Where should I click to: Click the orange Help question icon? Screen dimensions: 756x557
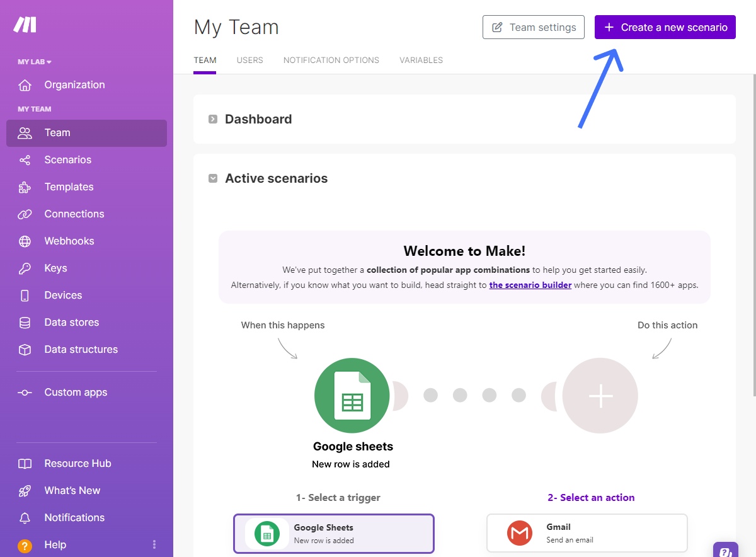click(x=25, y=545)
